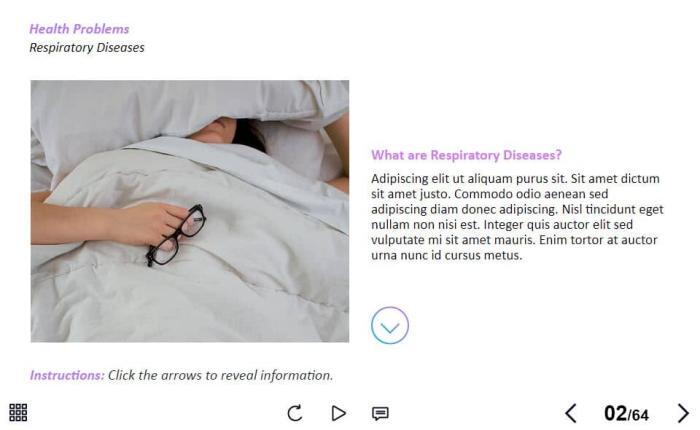Click the Respiratory Diseases subtitle
The width and height of the screenshot is (700, 430).
87,47
